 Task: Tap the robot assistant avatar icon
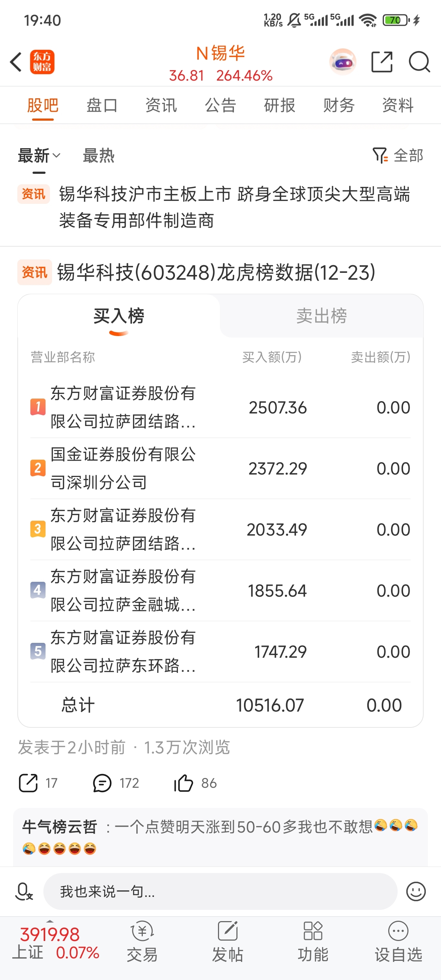pos(342,62)
